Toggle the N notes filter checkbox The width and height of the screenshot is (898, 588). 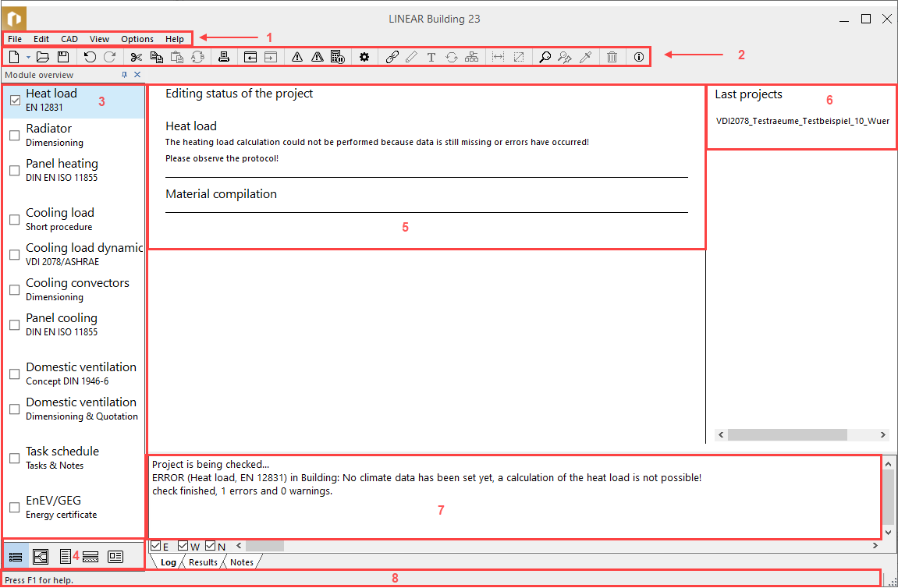click(210, 546)
